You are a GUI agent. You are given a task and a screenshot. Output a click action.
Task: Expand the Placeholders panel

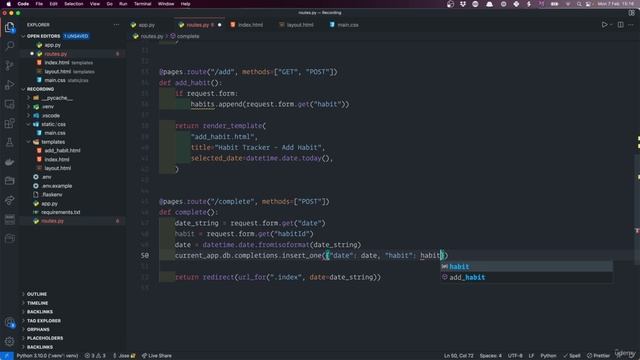pyautogui.click(x=45, y=338)
